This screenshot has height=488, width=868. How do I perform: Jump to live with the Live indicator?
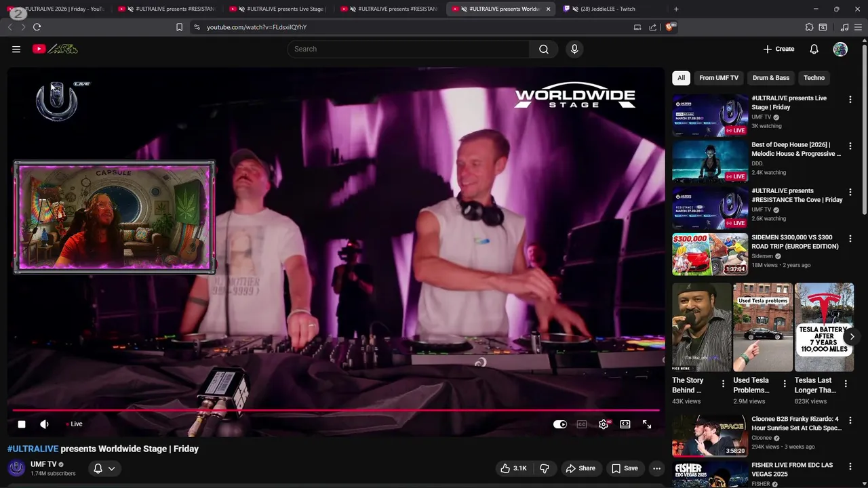[74, 424]
